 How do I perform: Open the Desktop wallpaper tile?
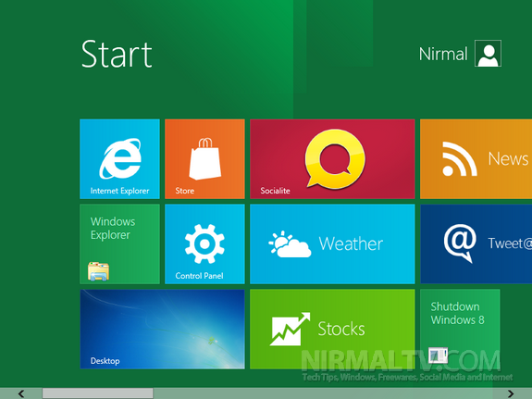pyautogui.click(x=162, y=329)
